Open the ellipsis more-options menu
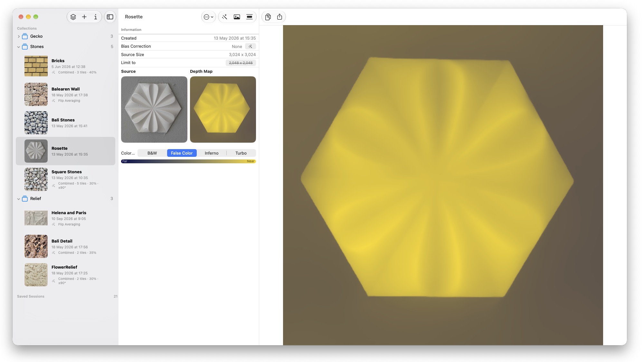This screenshot has width=644, height=362. coord(209,17)
